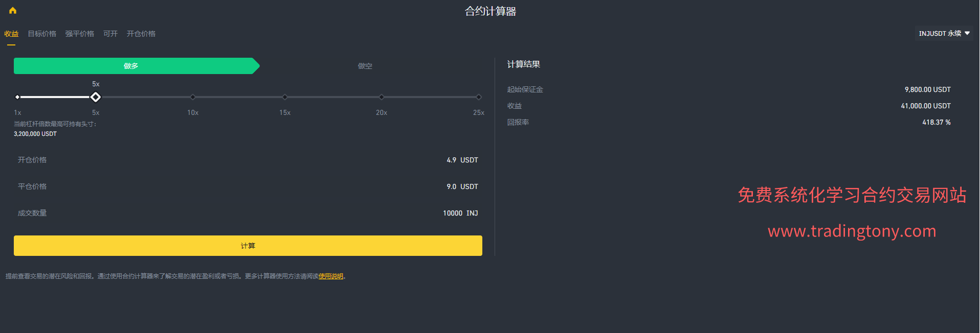The width and height of the screenshot is (980, 333).
Task: Set leverage to the 20x slider mark
Action: 382,97
